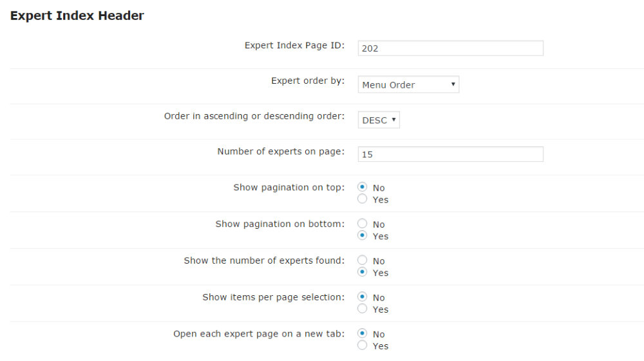
Task: Select No for Show items per page selection
Action: point(362,297)
